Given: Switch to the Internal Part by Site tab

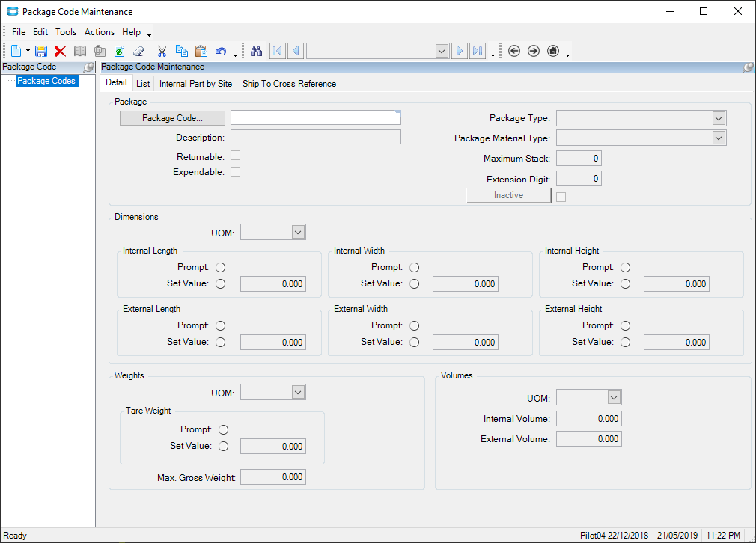Looking at the screenshot, I should pyautogui.click(x=196, y=84).
